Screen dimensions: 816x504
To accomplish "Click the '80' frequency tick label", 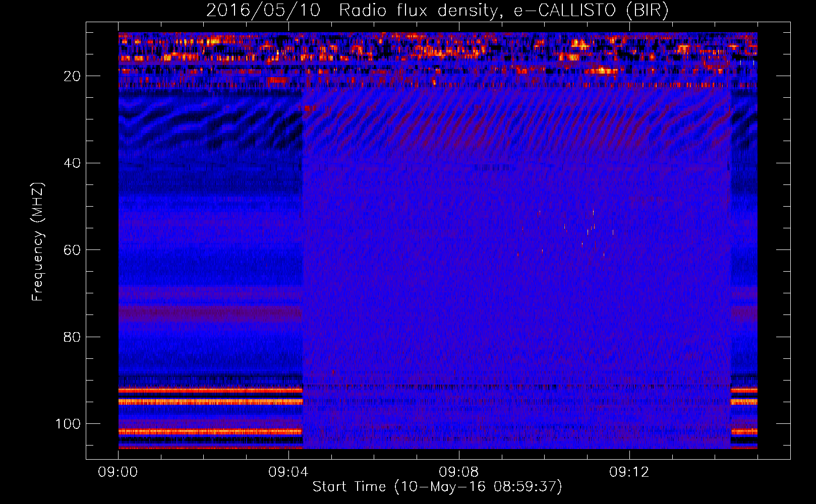I will tap(72, 337).
